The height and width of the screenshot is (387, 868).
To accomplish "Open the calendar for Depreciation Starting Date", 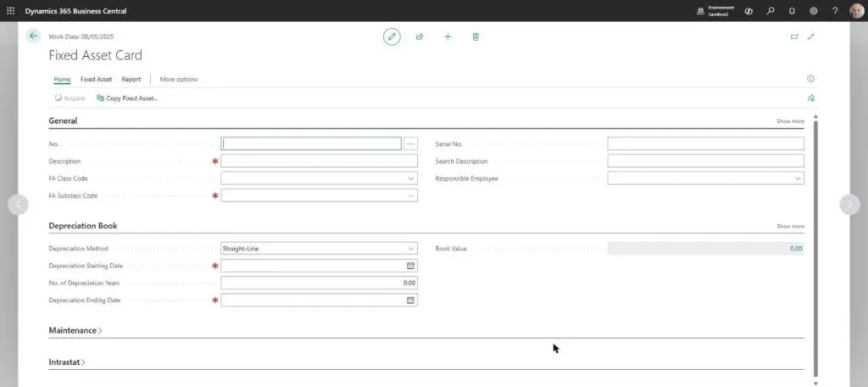I will [410, 266].
